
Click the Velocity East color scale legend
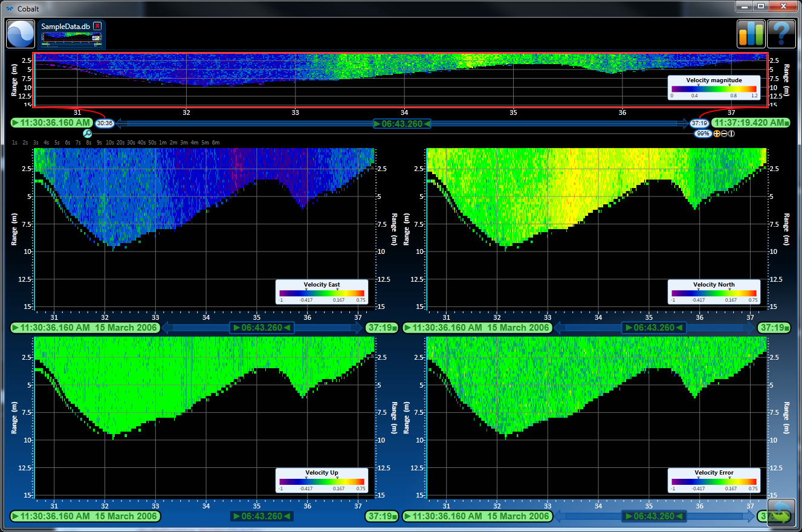pyautogui.click(x=322, y=292)
